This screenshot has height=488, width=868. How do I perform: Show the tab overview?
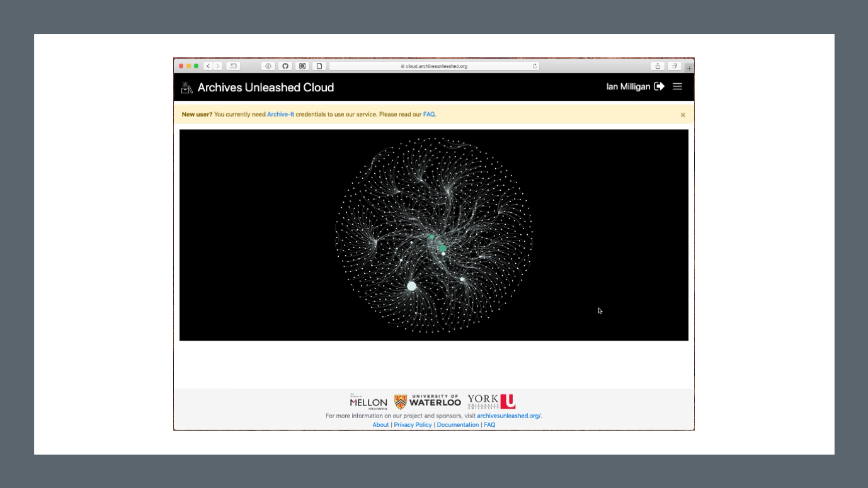click(675, 66)
